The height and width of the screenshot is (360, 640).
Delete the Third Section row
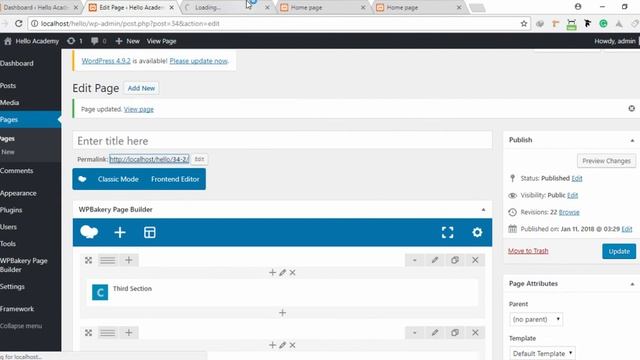(475, 260)
